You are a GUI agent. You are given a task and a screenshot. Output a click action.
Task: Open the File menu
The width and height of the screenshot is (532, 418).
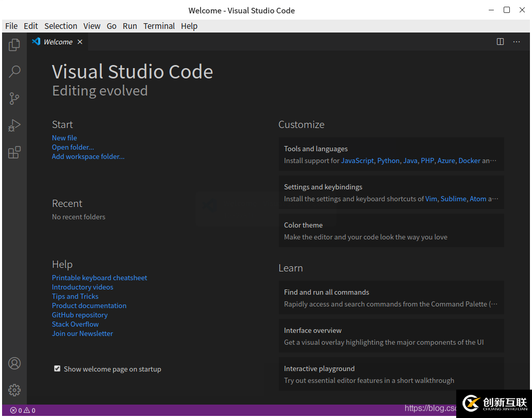(x=11, y=26)
